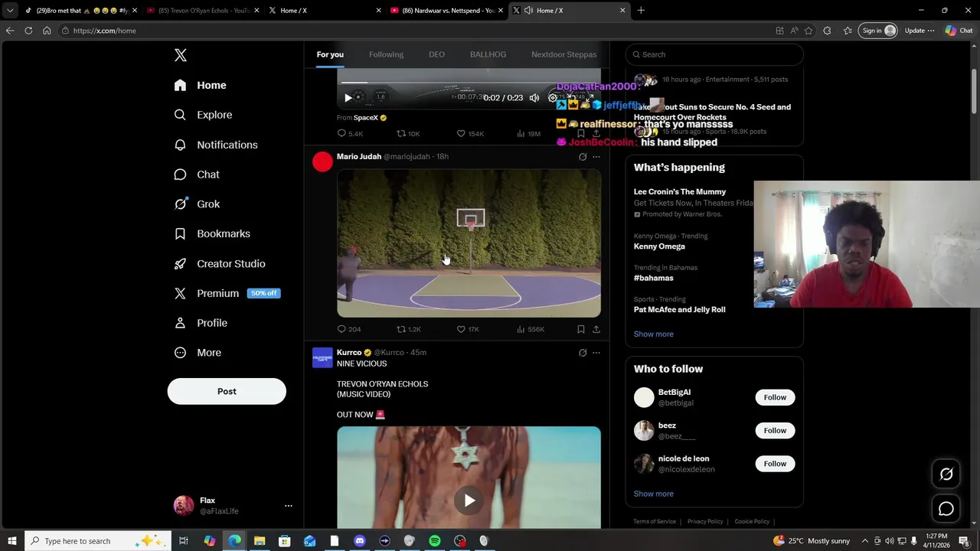Switch to the BALLHOG tab
Image resolution: width=980 pixels, height=551 pixels.
[x=488, y=54]
